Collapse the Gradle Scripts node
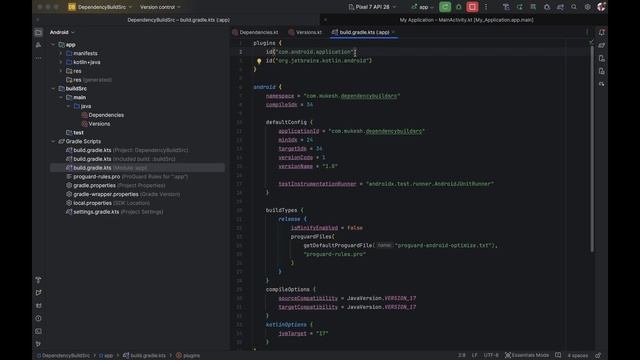The height and width of the screenshot is (360, 640). click(x=53, y=141)
